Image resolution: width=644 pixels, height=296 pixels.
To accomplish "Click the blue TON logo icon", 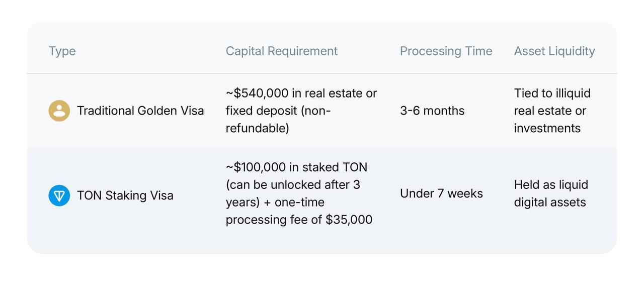I will [x=59, y=195].
